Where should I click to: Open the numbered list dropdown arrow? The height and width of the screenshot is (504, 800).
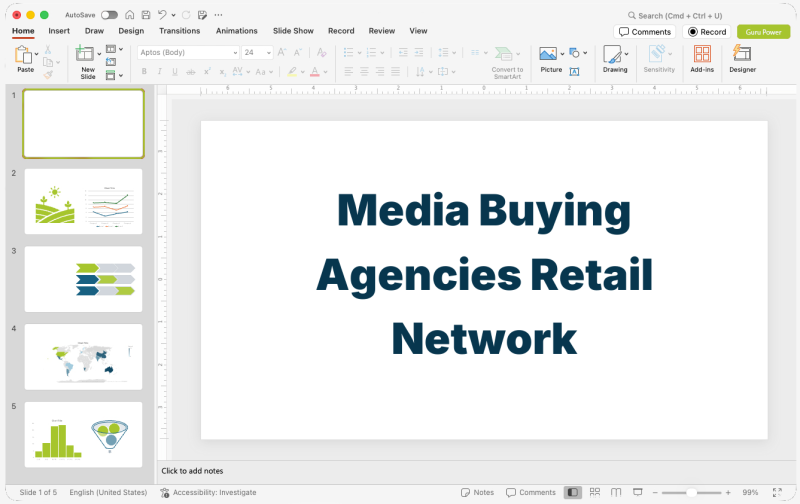(382, 52)
